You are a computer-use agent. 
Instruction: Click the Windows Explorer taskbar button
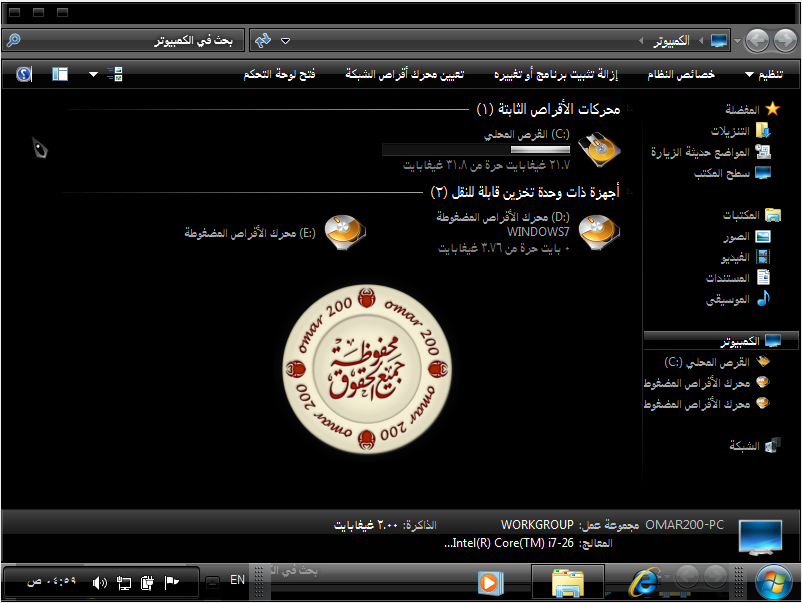568,582
